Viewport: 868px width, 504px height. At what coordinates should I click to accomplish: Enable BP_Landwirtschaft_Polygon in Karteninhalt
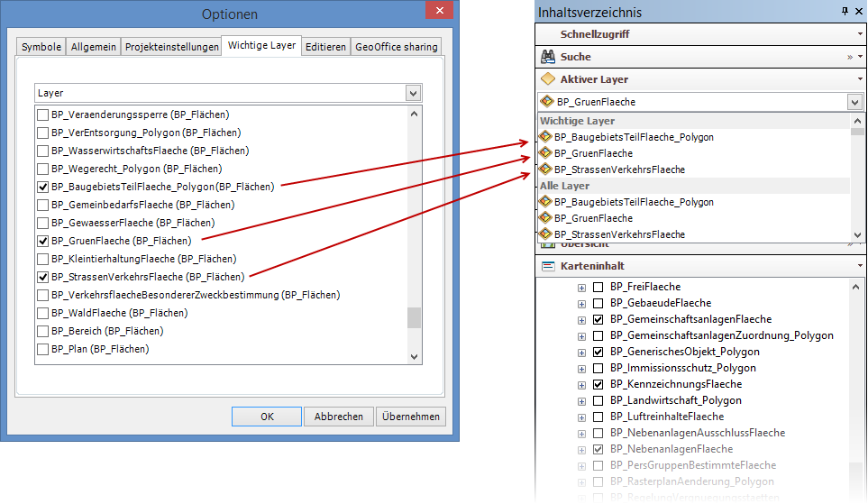pyautogui.click(x=598, y=400)
